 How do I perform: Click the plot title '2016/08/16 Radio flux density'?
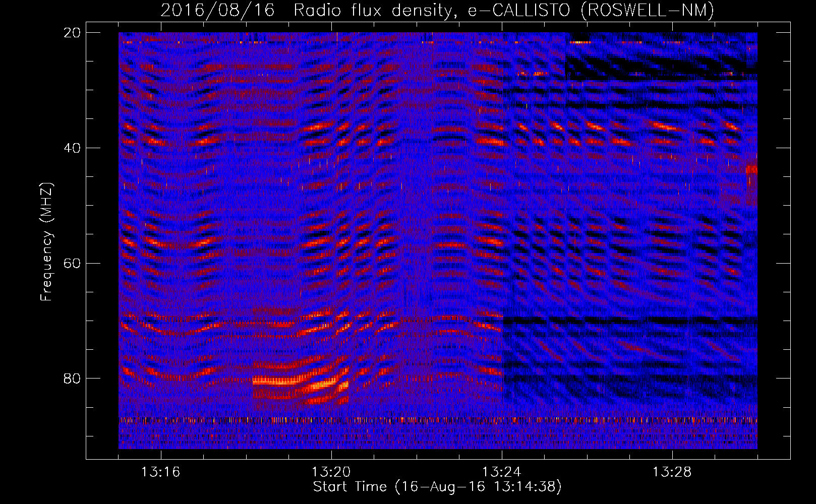[306, 10]
